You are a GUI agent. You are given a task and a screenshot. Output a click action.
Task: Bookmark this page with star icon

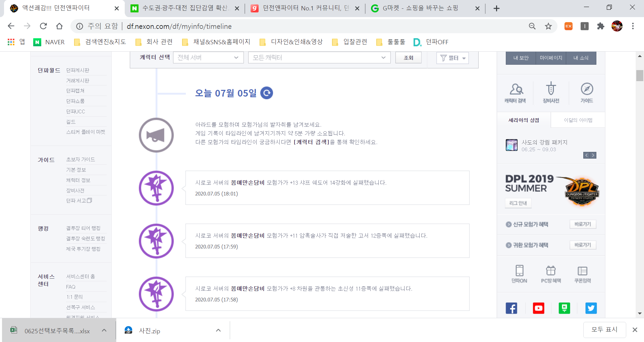coord(548,26)
